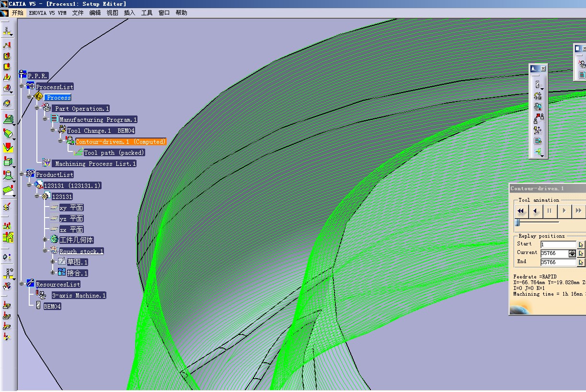This screenshot has width=586, height=392.
Task: Expand the 接合.1 node
Action: pyautogui.click(x=53, y=273)
